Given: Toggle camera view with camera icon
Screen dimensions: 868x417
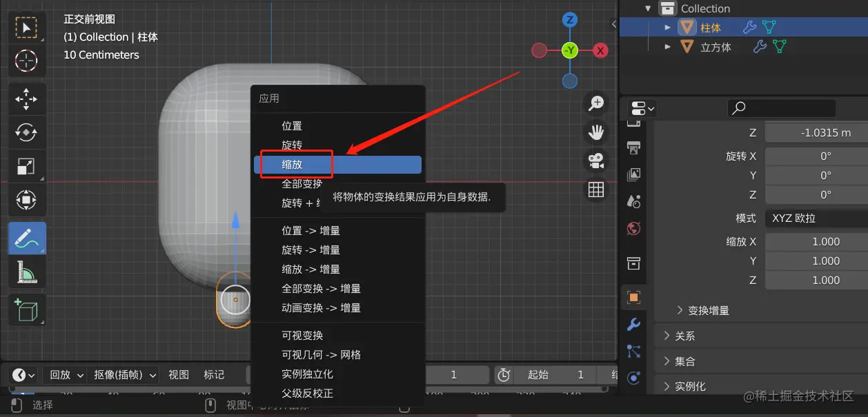Looking at the screenshot, I should (595, 161).
